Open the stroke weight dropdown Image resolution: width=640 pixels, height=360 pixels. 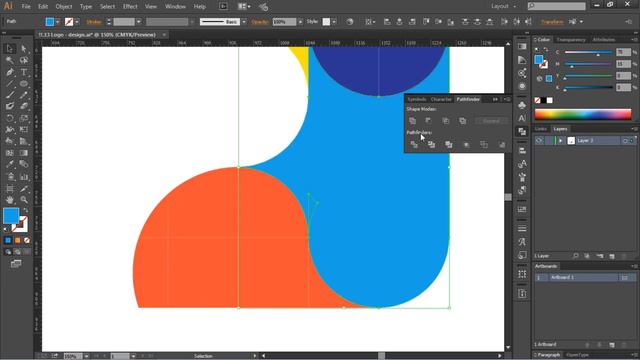pyautogui.click(x=139, y=22)
